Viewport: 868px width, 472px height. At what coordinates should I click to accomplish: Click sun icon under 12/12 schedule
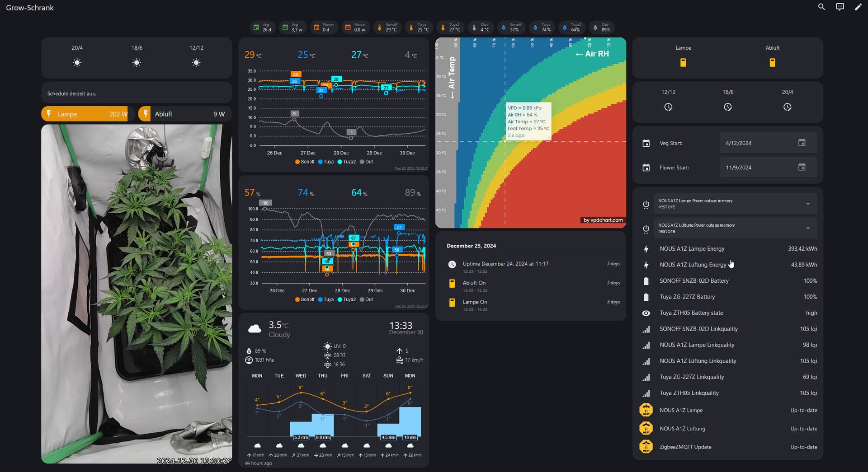196,63
